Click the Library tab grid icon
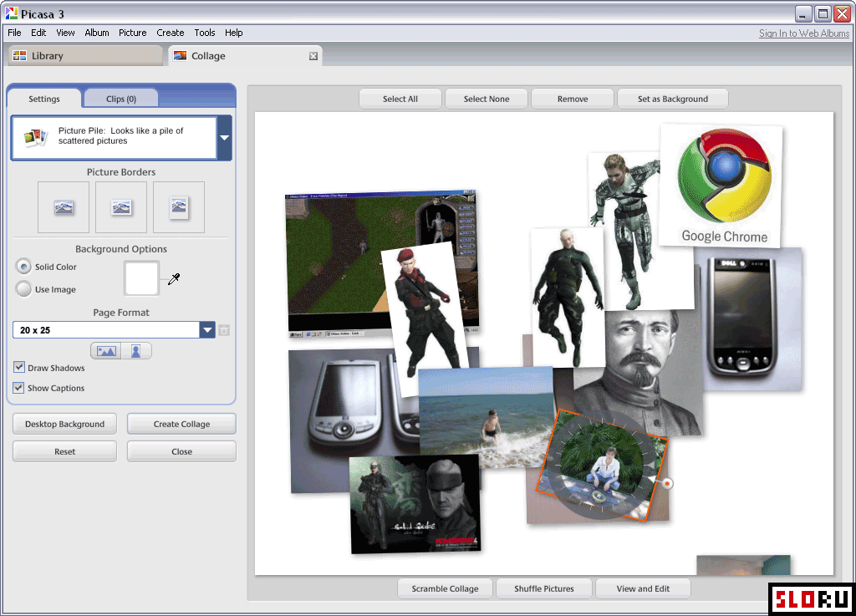This screenshot has height=616, width=856. 20,56
